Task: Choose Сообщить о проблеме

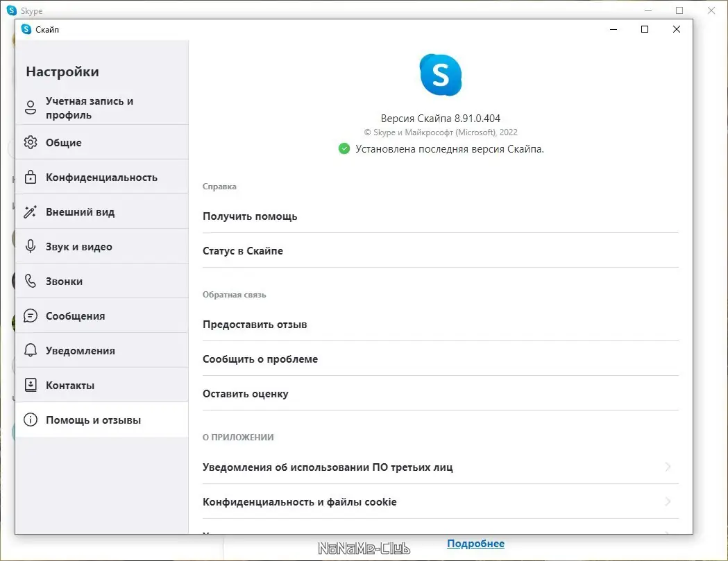Action: [x=440, y=359]
